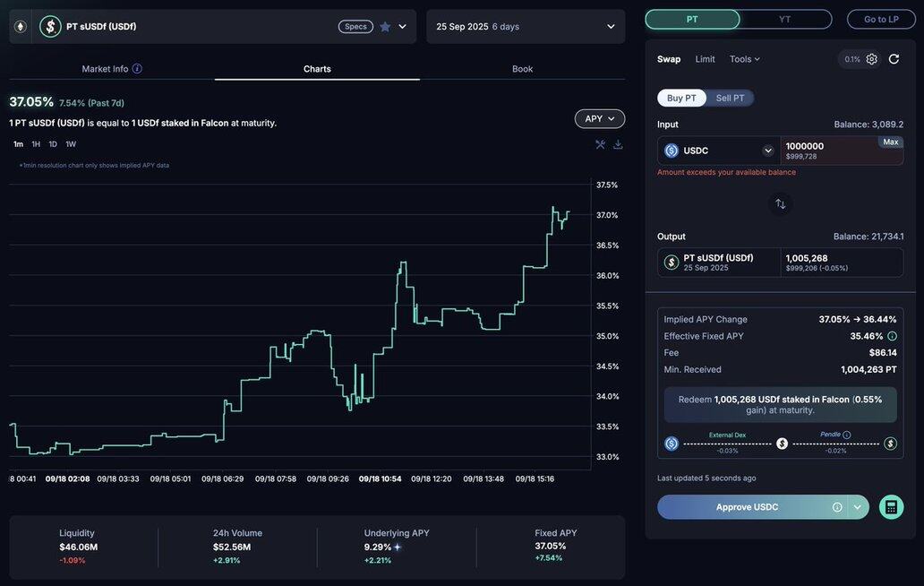The width and height of the screenshot is (924, 586).
Task: Click the Balance: 21,734.1 output balance
Action: 868,237
